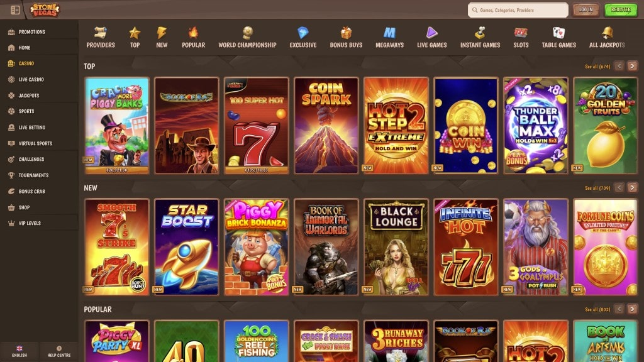Viewport: 644px width, 362px height.
Task: Select the Slots category
Action: coord(521,37)
